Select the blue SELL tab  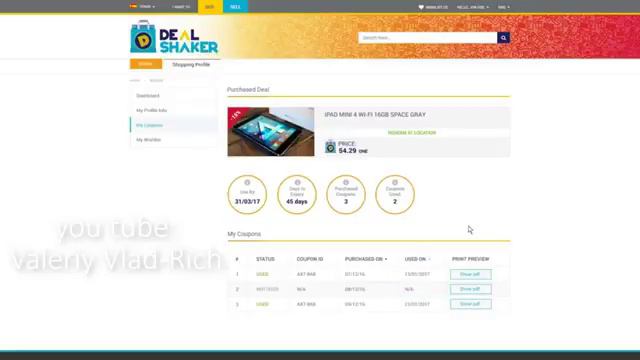[x=235, y=7]
